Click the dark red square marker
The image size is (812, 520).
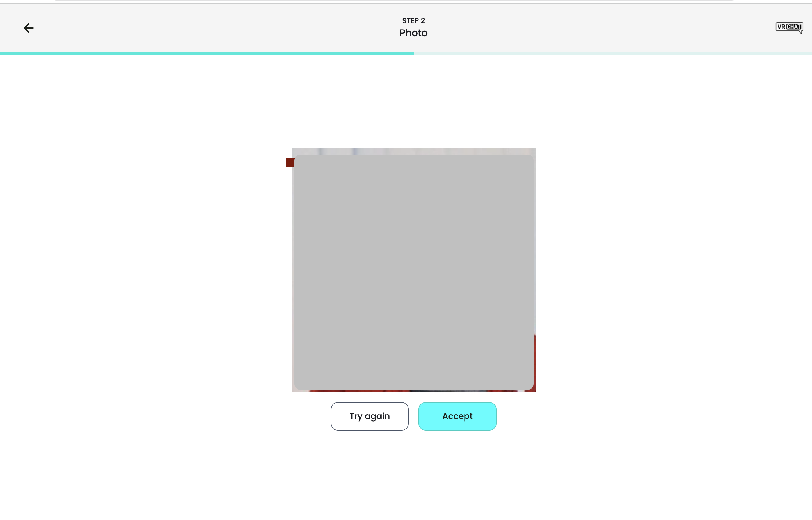[290, 162]
